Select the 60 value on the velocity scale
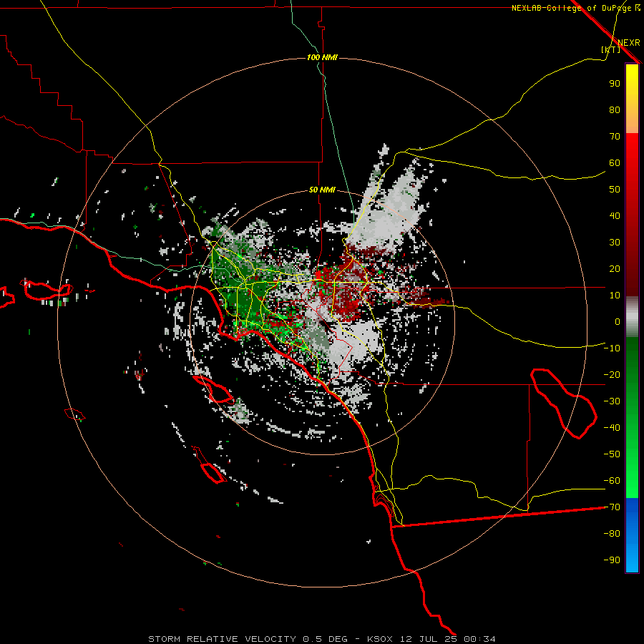 (615, 162)
